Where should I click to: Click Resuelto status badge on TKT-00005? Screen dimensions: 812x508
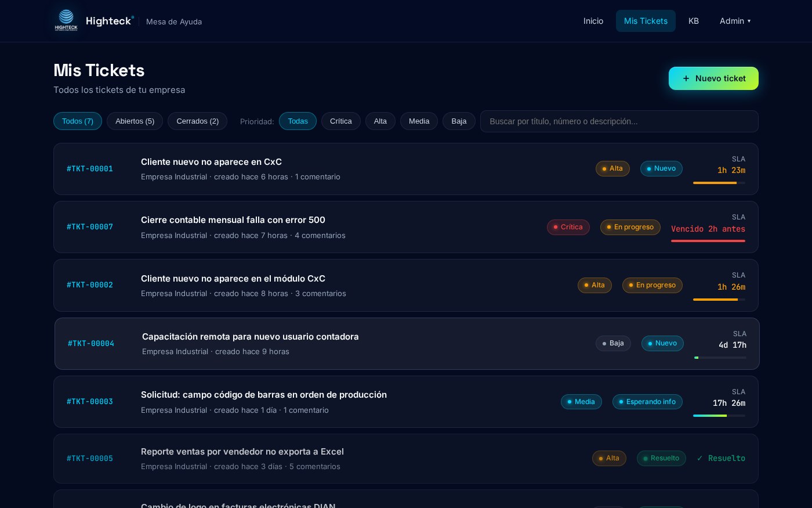pyautogui.click(x=661, y=458)
